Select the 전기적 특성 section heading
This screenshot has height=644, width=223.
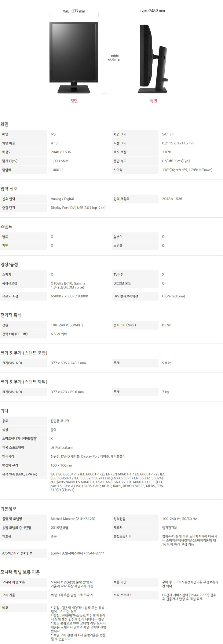(x=11, y=315)
